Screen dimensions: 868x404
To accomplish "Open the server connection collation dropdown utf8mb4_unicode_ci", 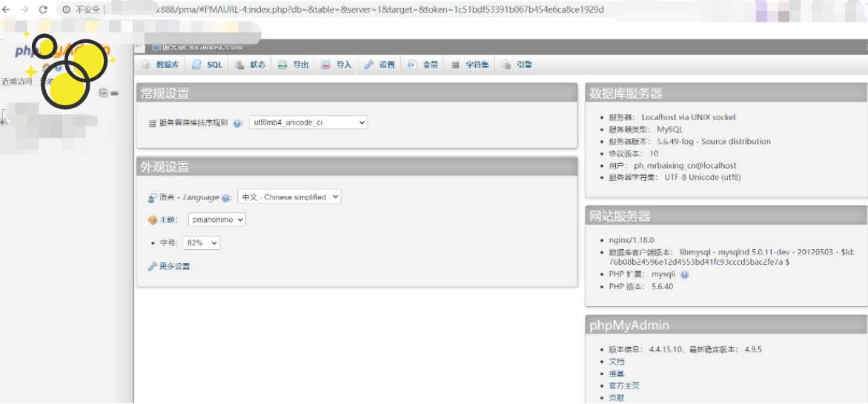I will 308,123.
